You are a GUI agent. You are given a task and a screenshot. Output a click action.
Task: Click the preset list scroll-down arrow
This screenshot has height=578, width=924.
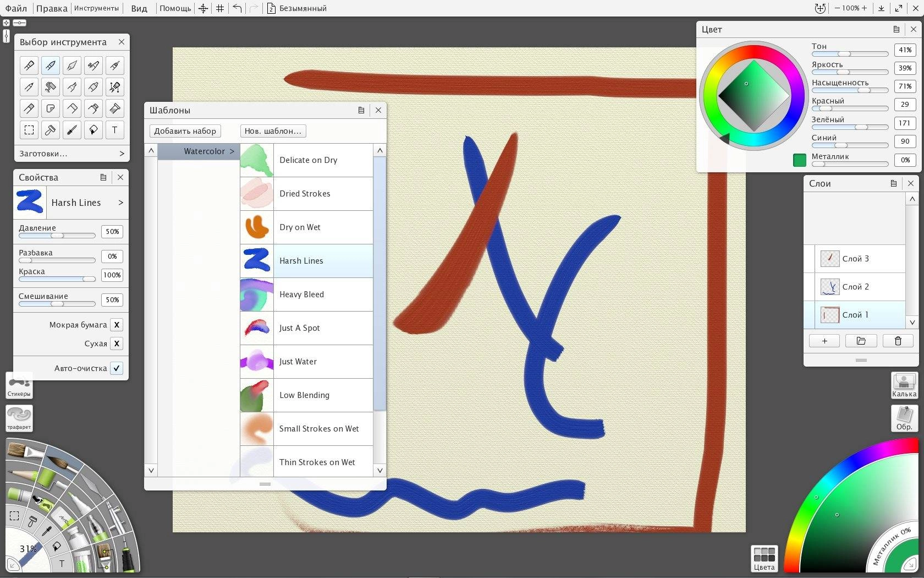pyautogui.click(x=380, y=470)
